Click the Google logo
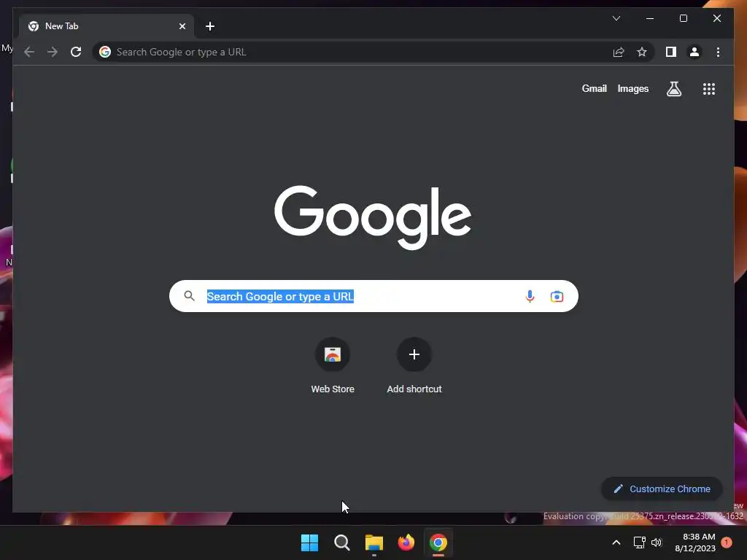The width and height of the screenshot is (747, 560). click(373, 217)
